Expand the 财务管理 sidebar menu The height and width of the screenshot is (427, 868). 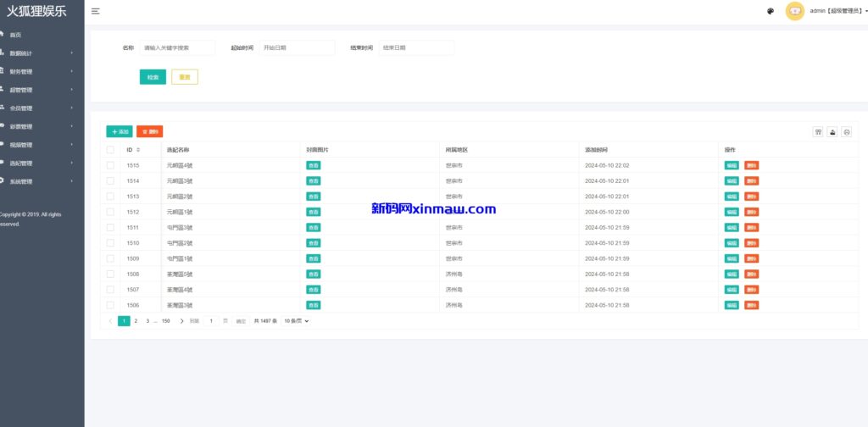[38, 71]
